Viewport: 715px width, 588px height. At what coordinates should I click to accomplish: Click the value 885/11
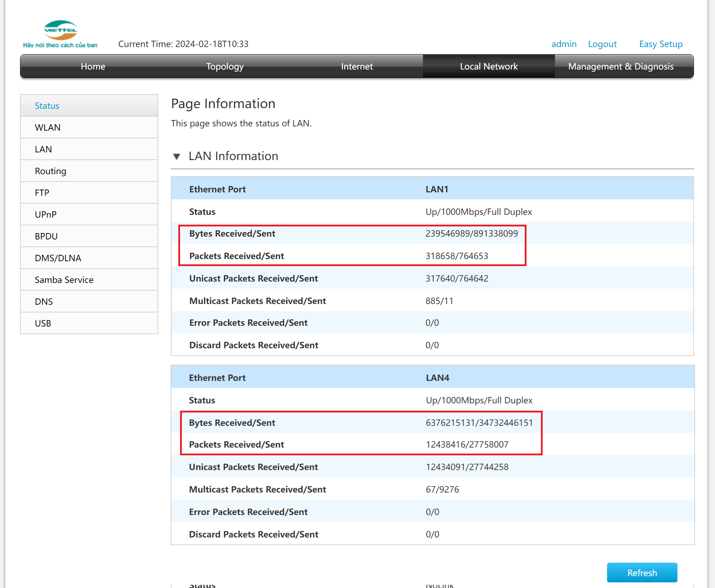[x=439, y=301]
